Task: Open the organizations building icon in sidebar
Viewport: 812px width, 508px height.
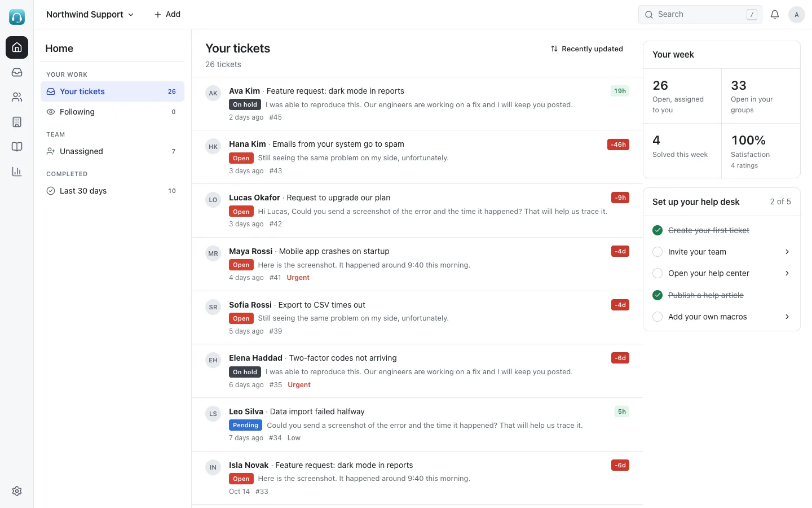Action: coord(17,122)
